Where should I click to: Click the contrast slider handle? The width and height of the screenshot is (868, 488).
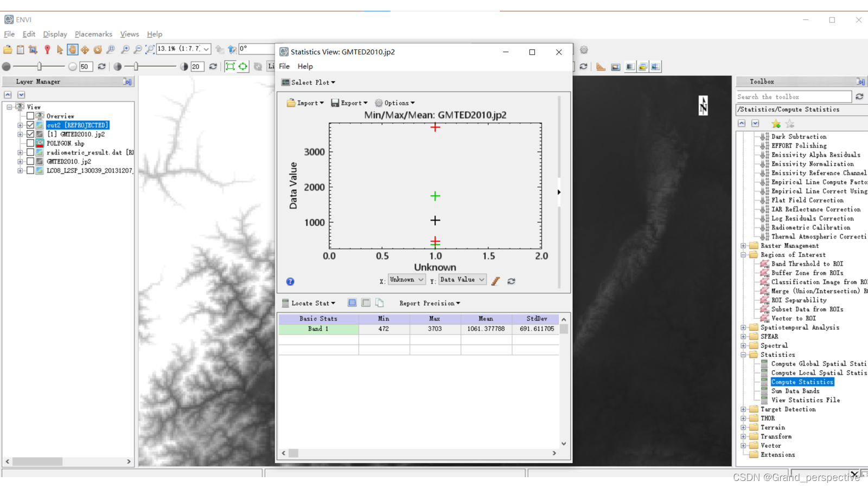coord(136,66)
